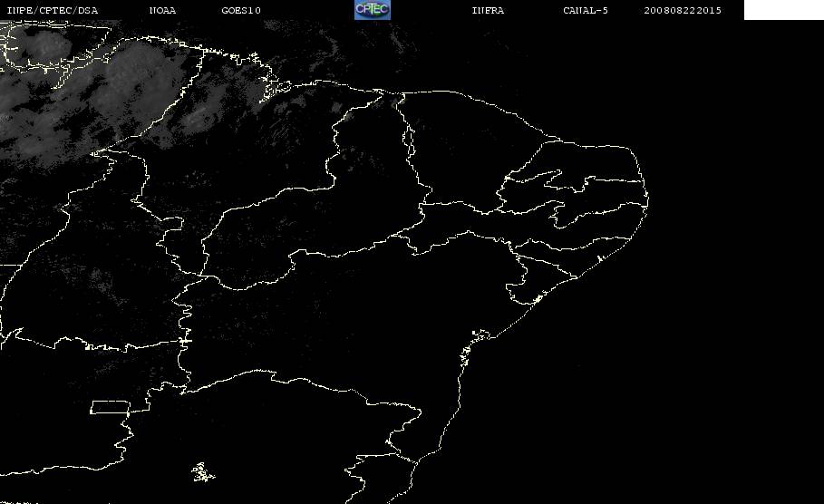Click the white box in the header's right corner
Image resolution: width=824 pixels, height=504 pixels.
[x=783, y=9]
